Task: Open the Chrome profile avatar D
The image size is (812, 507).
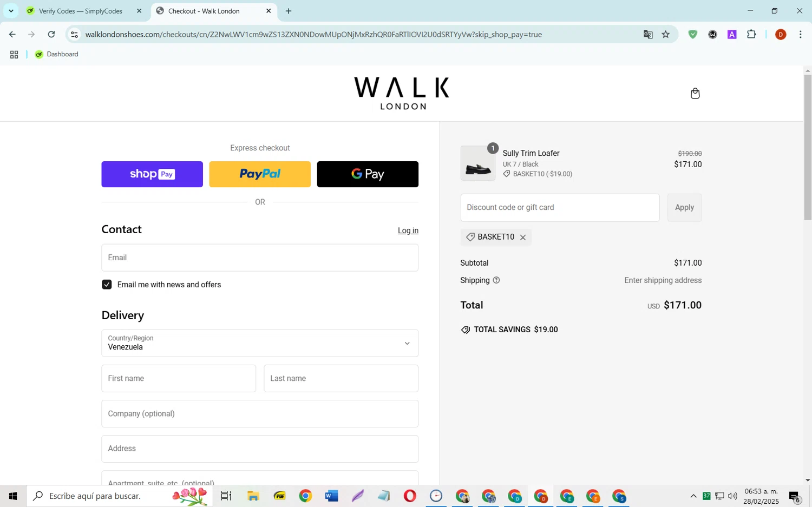Action: click(781, 34)
